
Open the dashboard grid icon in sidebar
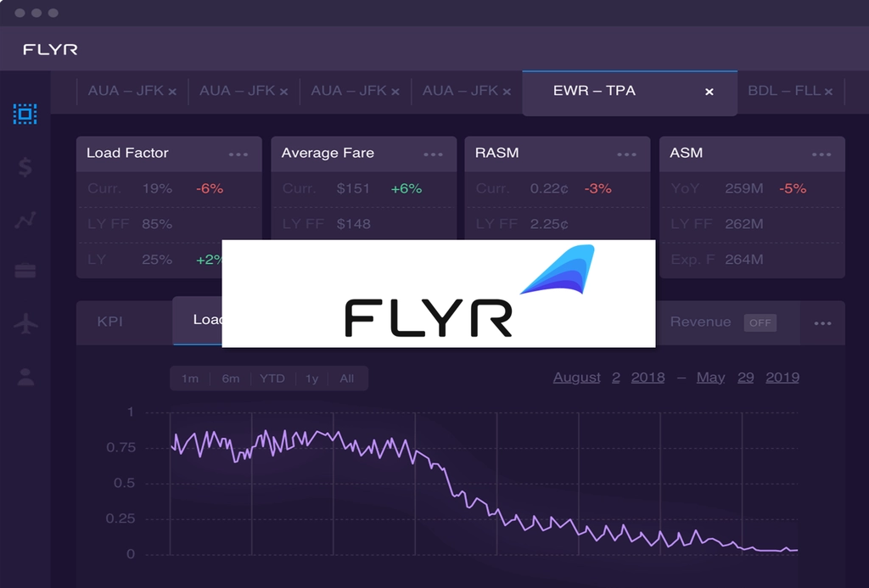pyautogui.click(x=25, y=115)
